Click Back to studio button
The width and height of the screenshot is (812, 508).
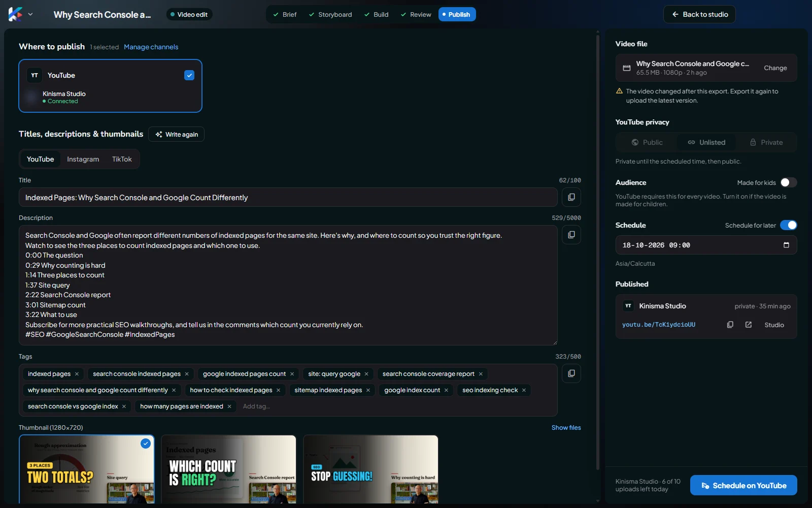pyautogui.click(x=699, y=14)
